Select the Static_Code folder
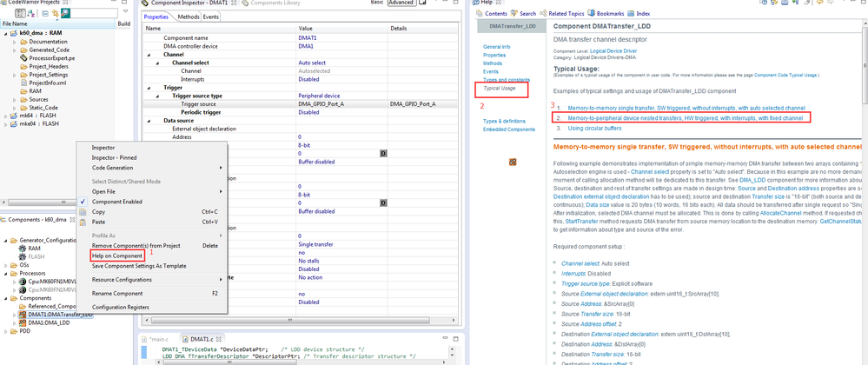868x365 pixels. [43, 108]
